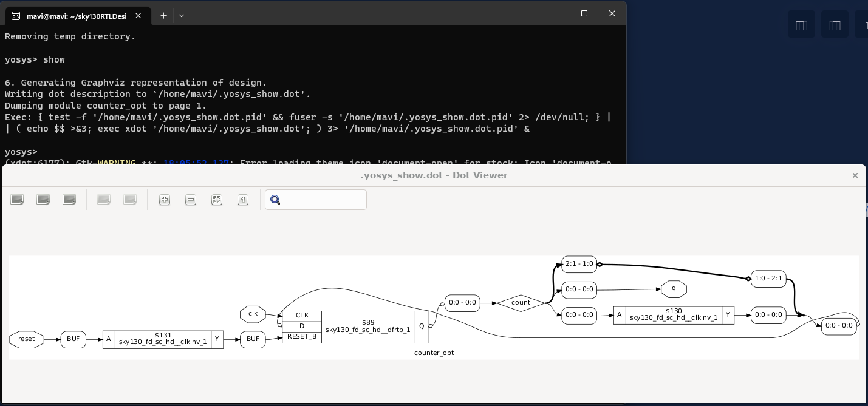Screen dimensions: 868x406
Task: Reset the graph zoom to 100%
Action: pyautogui.click(x=242, y=199)
